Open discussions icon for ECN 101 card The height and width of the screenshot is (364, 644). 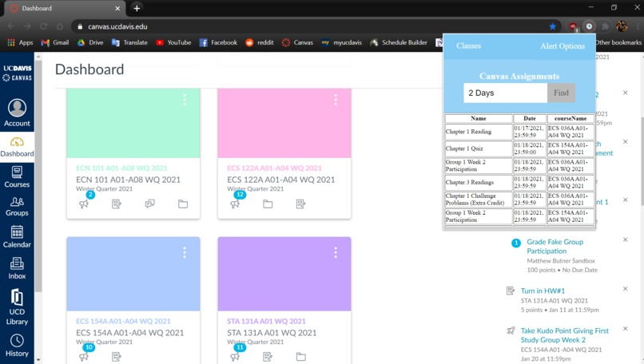click(150, 204)
